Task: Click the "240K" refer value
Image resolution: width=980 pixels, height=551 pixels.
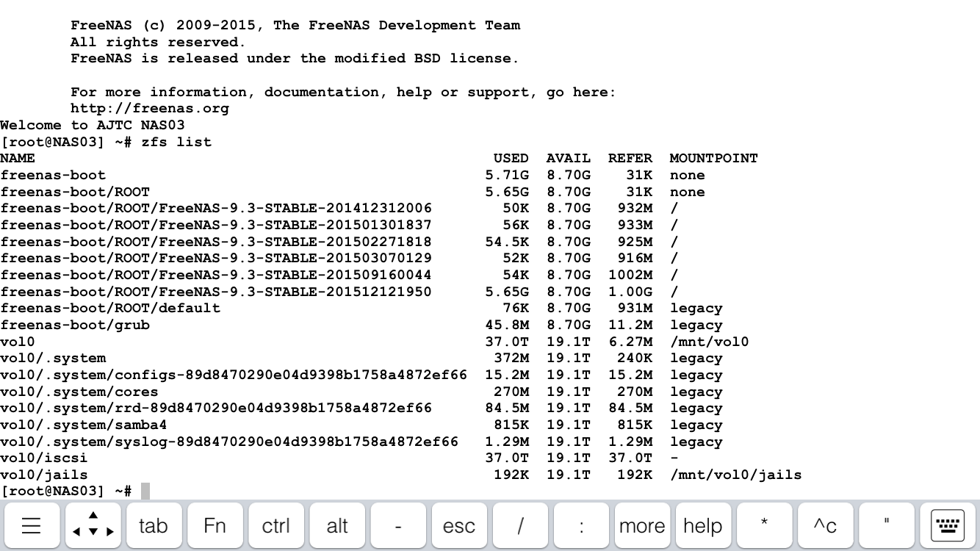Action: coord(635,359)
